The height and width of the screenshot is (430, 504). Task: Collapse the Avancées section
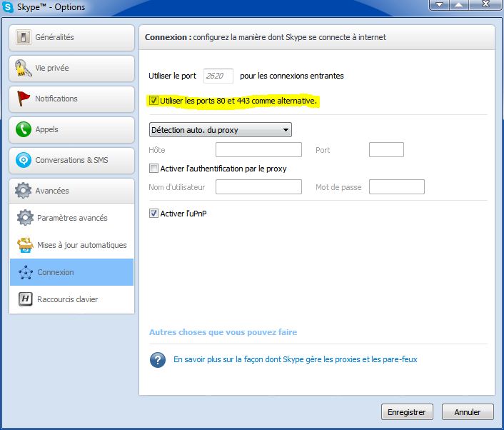click(71, 191)
